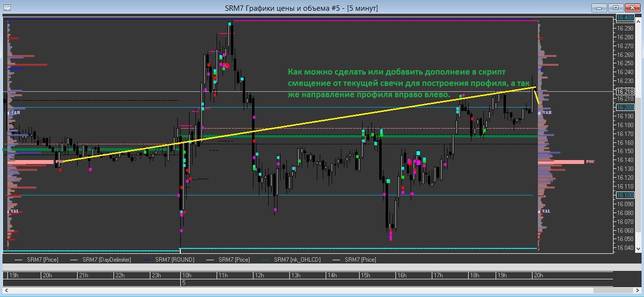The width and height of the screenshot is (644, 297).
Task: Select the SRM7 [ROUND] legend entry
Action: tap(174, 259)
